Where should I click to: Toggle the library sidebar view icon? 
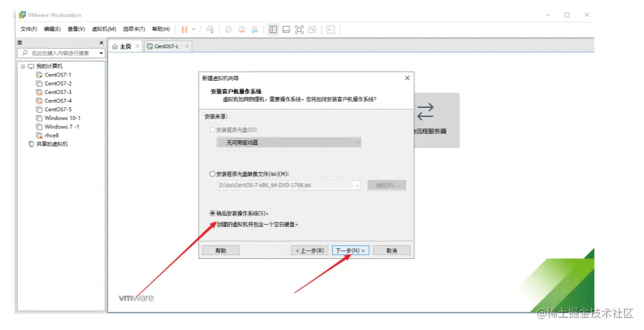pos(273,30)
